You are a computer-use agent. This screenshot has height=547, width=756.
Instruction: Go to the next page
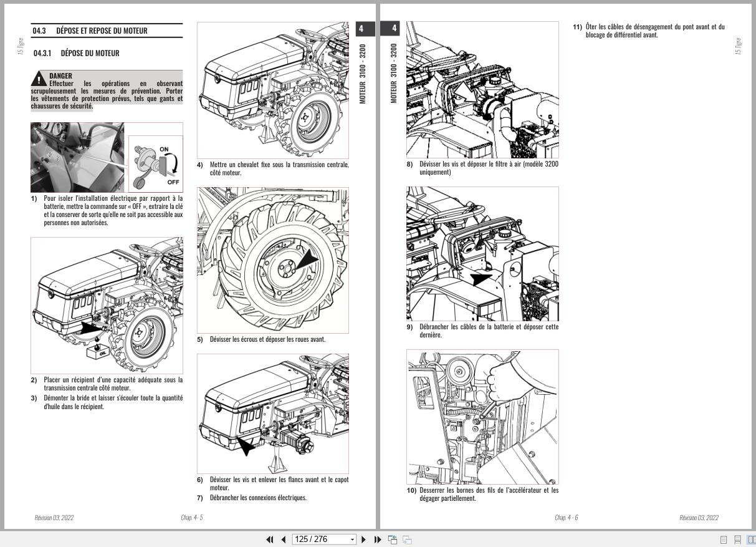[364, 540]
